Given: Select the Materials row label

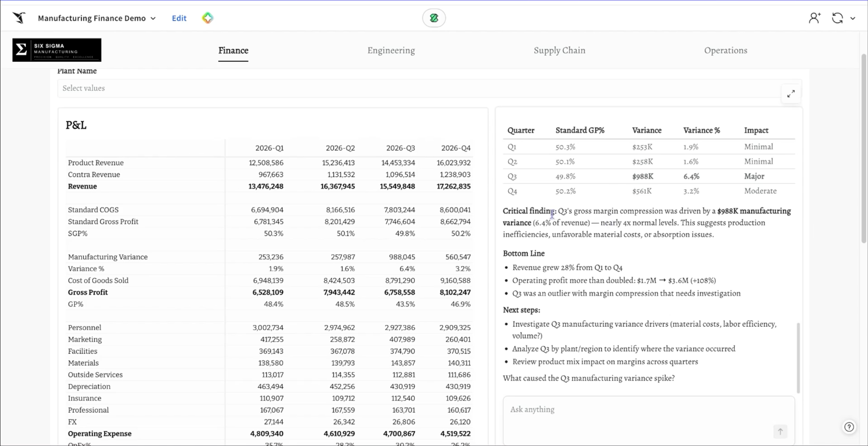Looking at the screenshot, I should point(83,363).
